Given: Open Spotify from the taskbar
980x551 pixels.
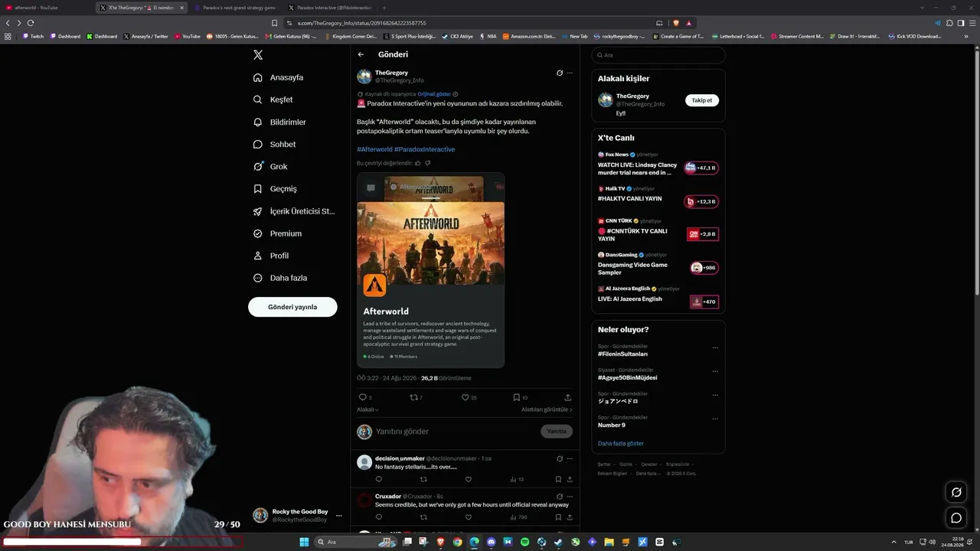Looking at the screenshot, I should [x=524, y=542].
